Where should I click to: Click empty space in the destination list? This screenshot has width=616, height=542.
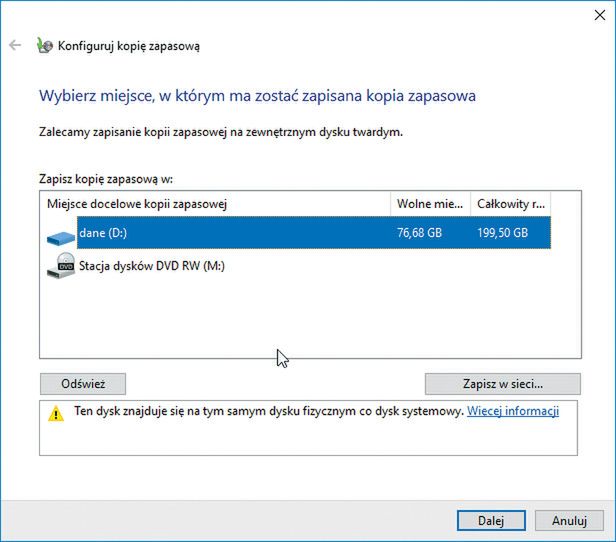[x=300, y=320]
